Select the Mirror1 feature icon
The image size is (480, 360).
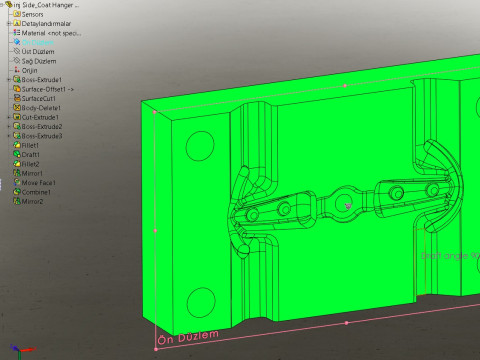(17, 173)
